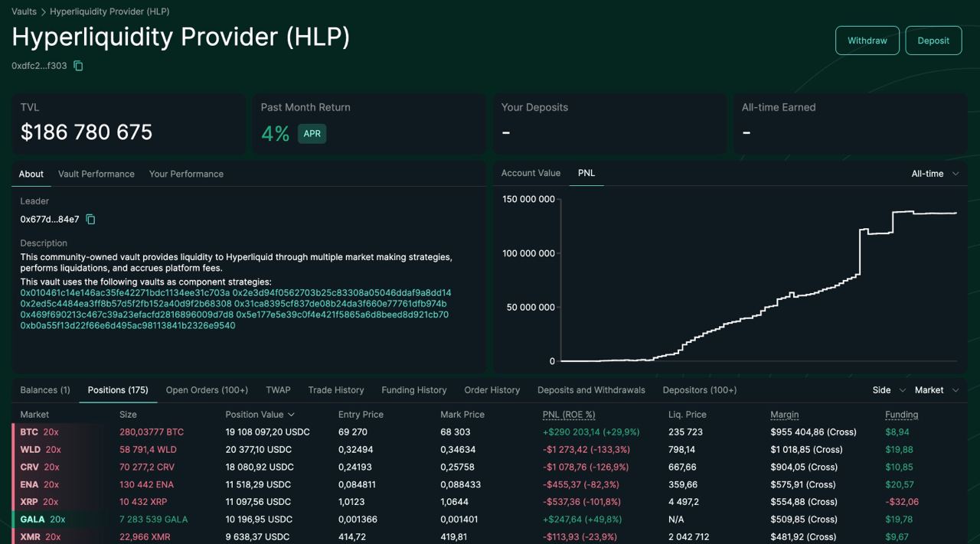Toggle the APR badge on Past Month Return
The image size is (980, 544).
(312, 133)
